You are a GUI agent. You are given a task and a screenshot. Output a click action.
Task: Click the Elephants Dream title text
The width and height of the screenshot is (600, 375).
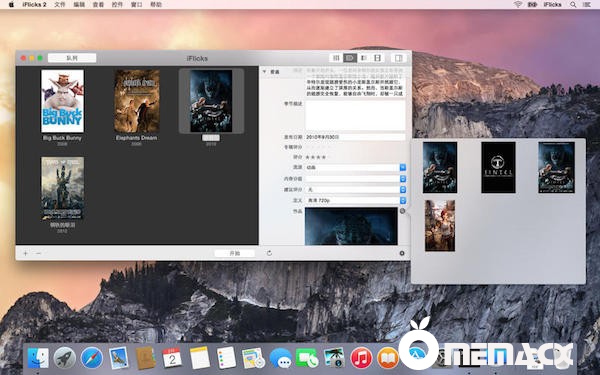point(137,138)
